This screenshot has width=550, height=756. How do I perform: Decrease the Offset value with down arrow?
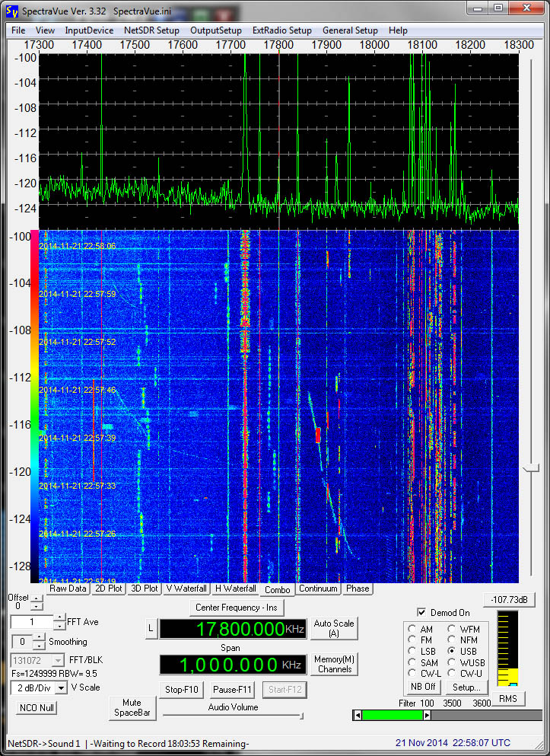(x=37, y=607)
